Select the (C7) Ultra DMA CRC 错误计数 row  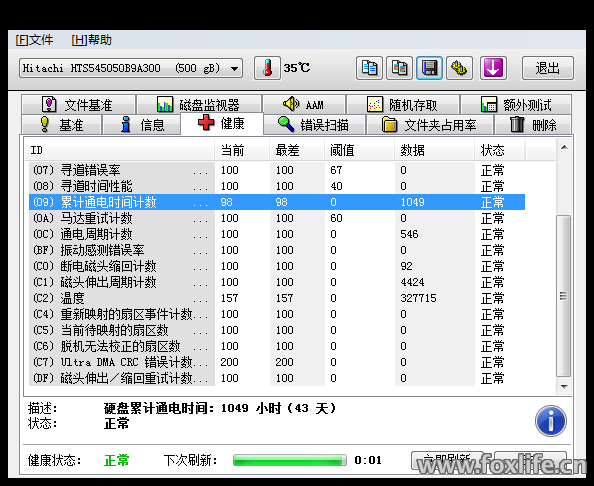[x=277, y=362]
